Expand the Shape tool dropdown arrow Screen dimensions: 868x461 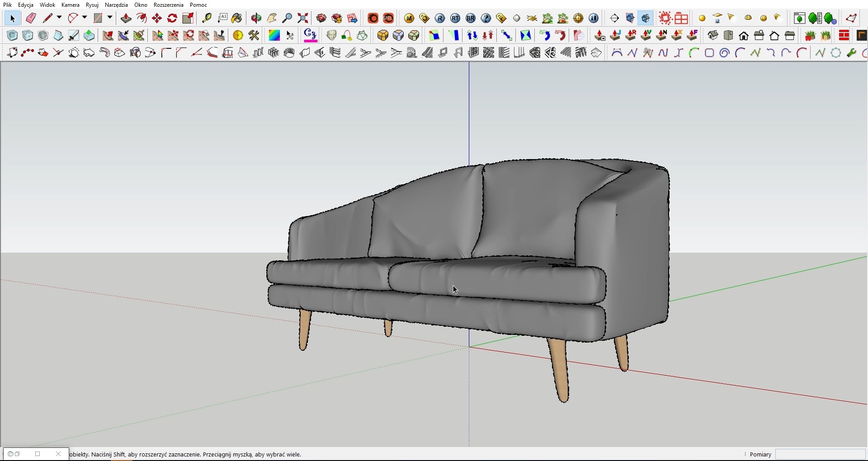point(110,18)
